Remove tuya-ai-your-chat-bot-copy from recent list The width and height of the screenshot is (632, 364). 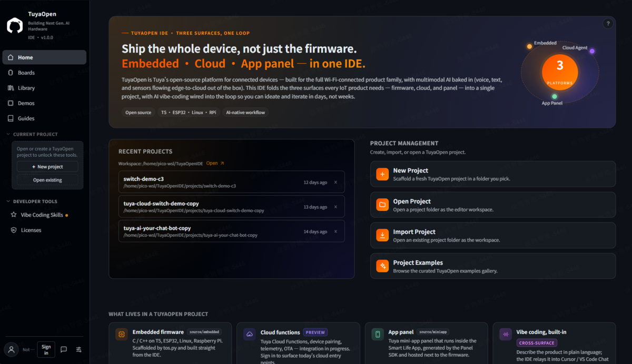click(x=335, y=231)
